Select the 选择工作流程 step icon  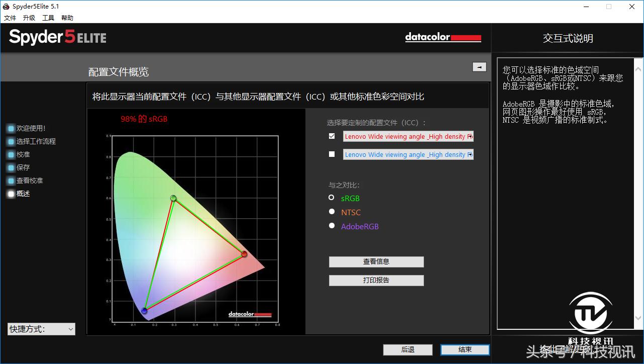click(x=11, y=141)
